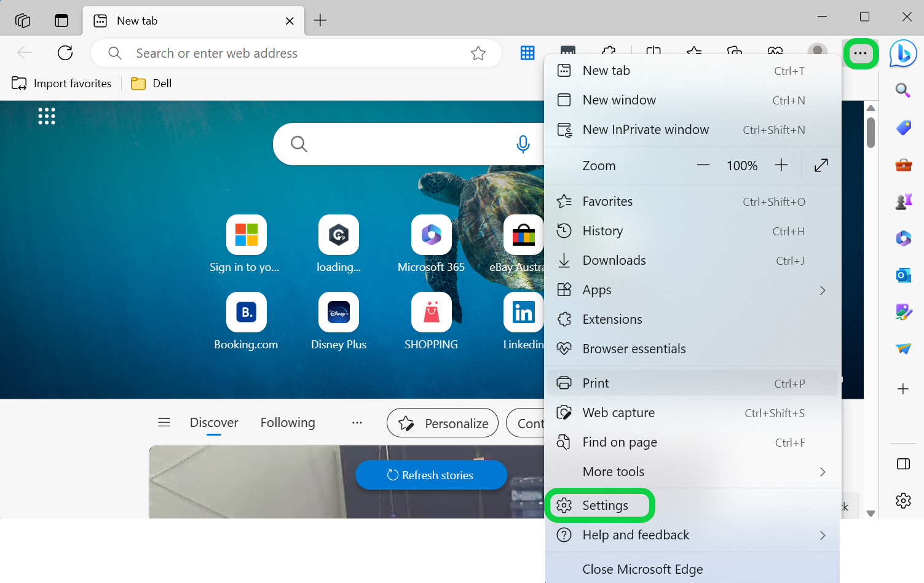This screenshot has width=924, height=583.
Task: Enter full screen via zoom row arrow
Action: (x=821, y=165)
